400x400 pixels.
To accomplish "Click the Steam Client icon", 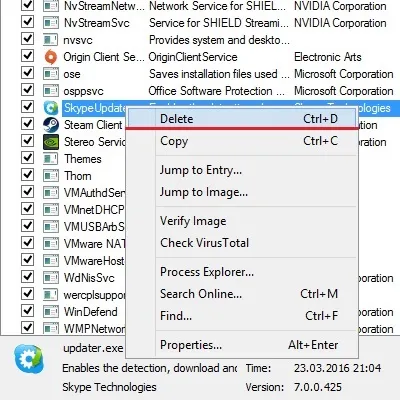I will point(51,125).
